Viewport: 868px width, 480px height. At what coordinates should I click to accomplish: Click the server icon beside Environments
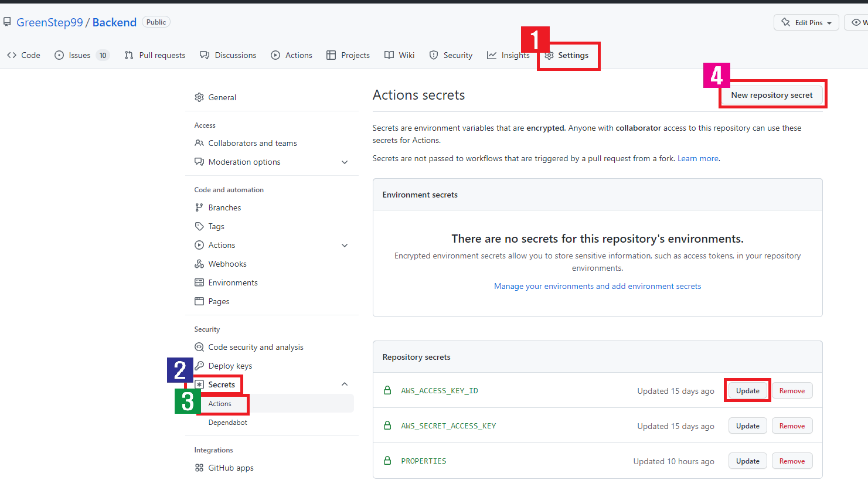coord(199,282)
